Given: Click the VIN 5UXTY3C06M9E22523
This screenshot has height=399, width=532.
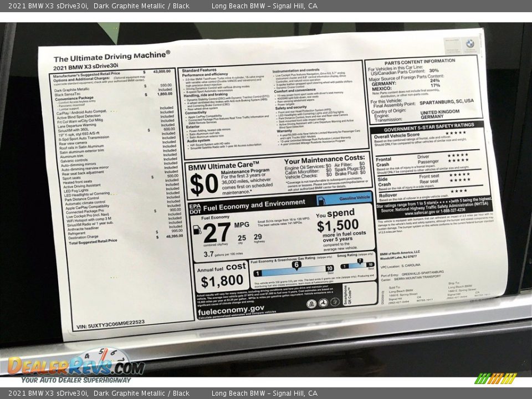Looking at the screenshot, I should 111,324.
